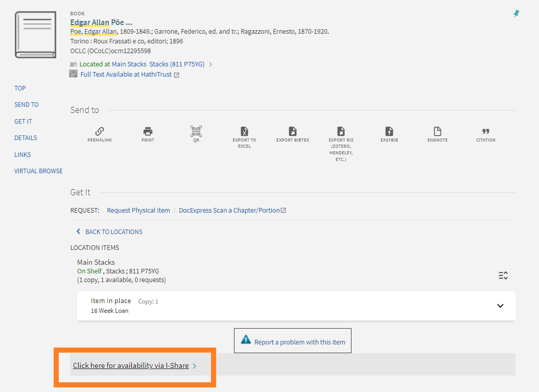This screenshot has height=392, width=539.
Task: Choose the Export BibTeX icon
Action: pos(293,131)
